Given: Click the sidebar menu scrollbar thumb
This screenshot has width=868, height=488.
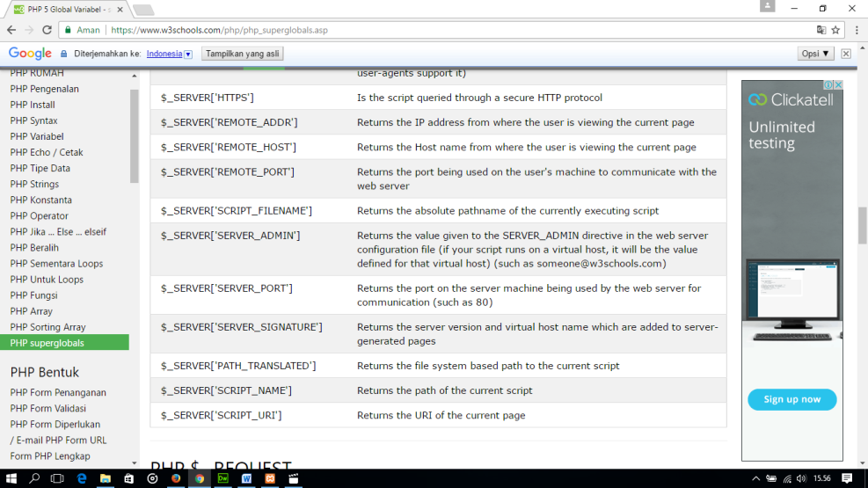Looking at the screenshot, I should pyautogui.click(x=135, y=132).
